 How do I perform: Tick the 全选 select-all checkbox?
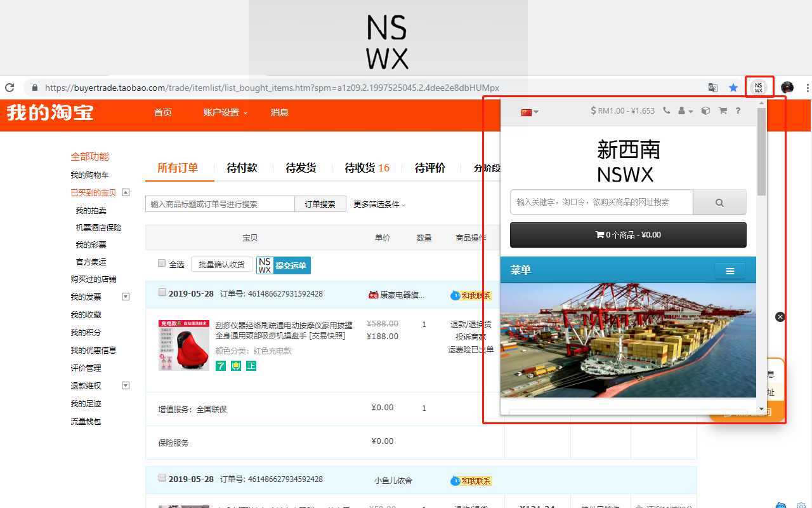click(162, 264)
